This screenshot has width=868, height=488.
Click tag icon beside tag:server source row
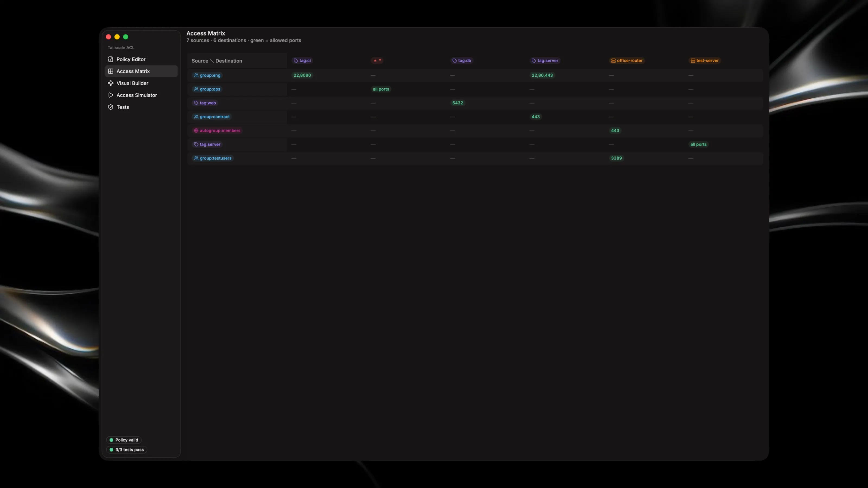pyautogui.click(x=196, y=144)
